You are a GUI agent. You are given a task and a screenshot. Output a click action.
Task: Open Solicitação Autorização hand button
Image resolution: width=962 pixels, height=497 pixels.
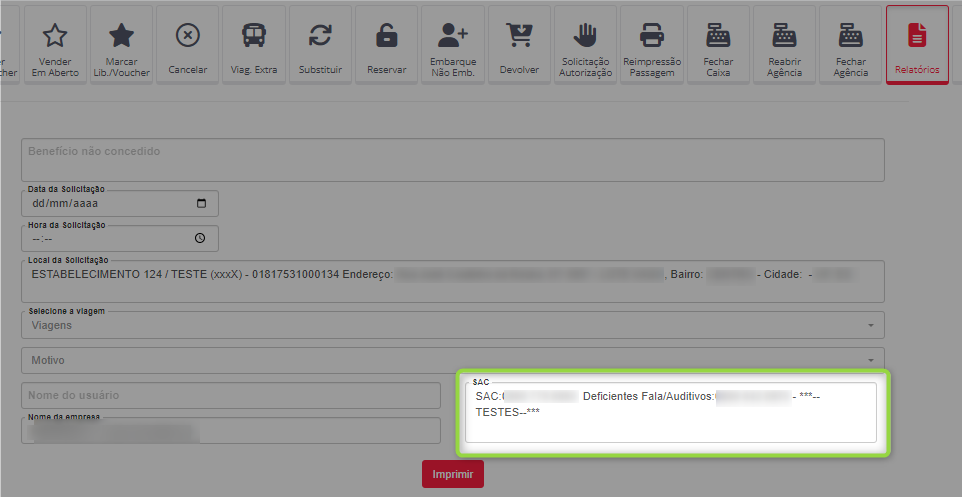tap(585, 45)
